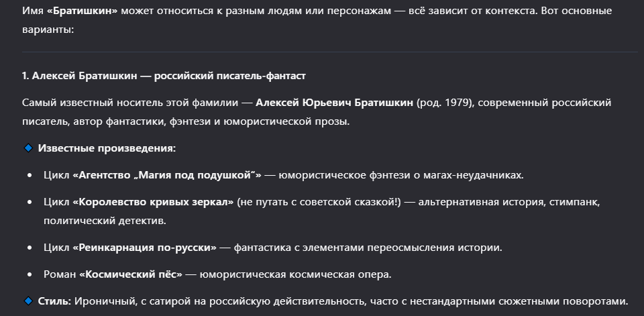Click the bold title «Реинкарнация по-русски»
Image resolution: width=644 pixels, height=316 pixels.
click(145, 248)
